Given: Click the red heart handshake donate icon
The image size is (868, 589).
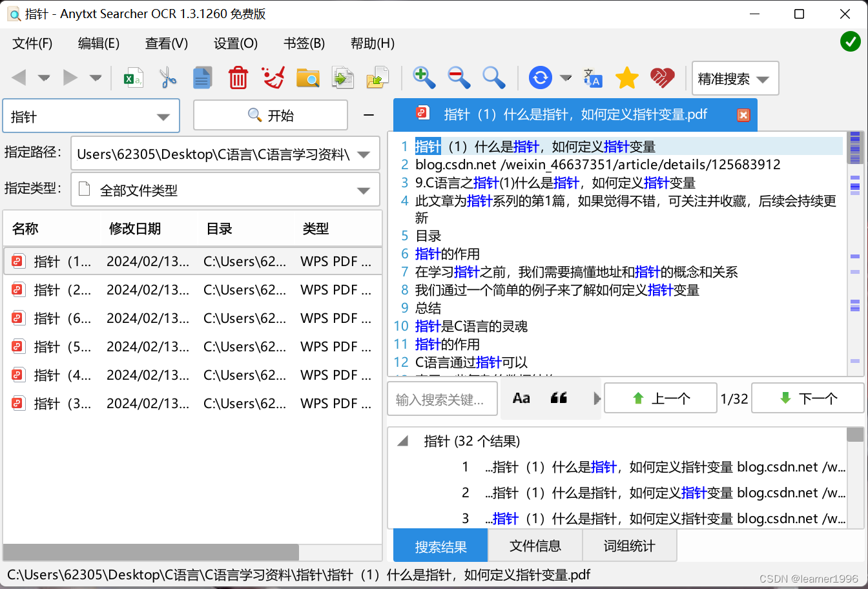Looking at the screenshot, I should (x=662, y=78).
